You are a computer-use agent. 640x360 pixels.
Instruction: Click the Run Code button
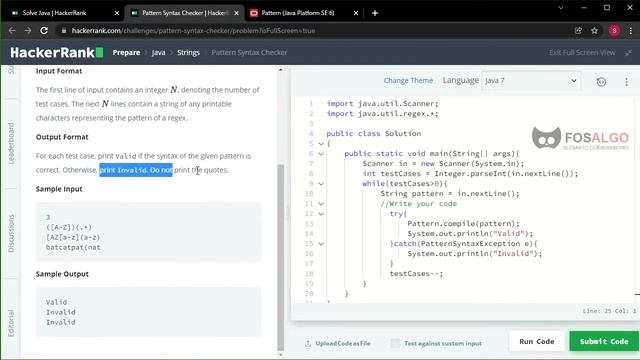tap(537, 341)
